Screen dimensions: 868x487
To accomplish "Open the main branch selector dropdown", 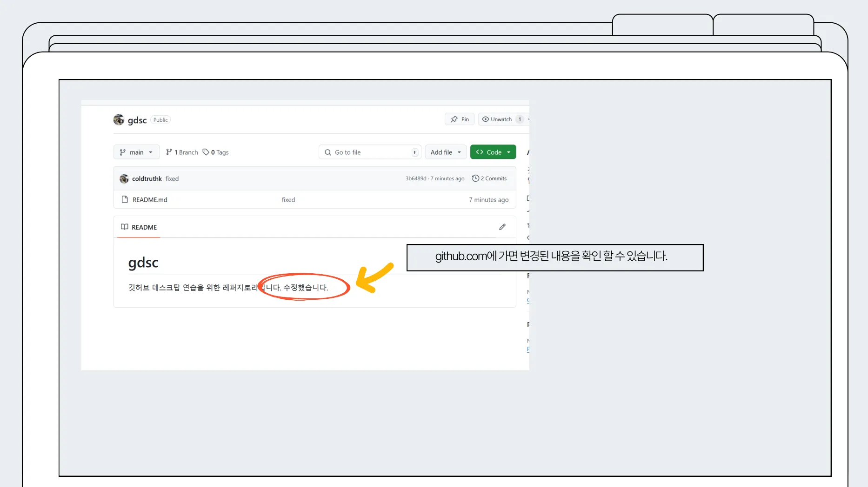I will (136, 152).
